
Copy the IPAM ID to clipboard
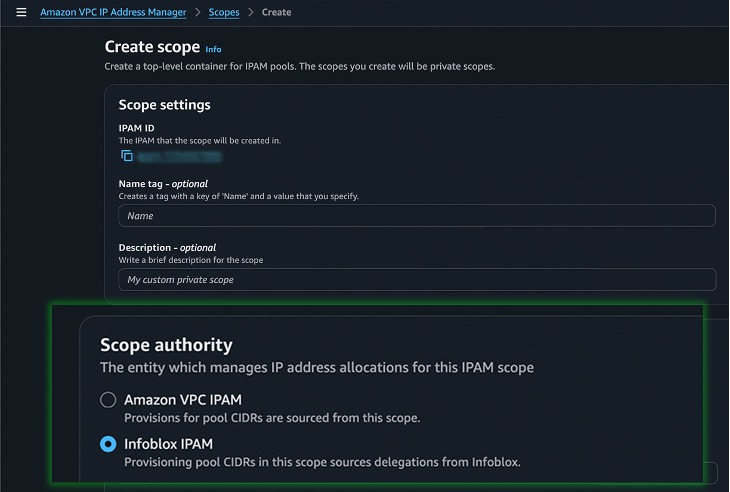[x=127, y=156]
